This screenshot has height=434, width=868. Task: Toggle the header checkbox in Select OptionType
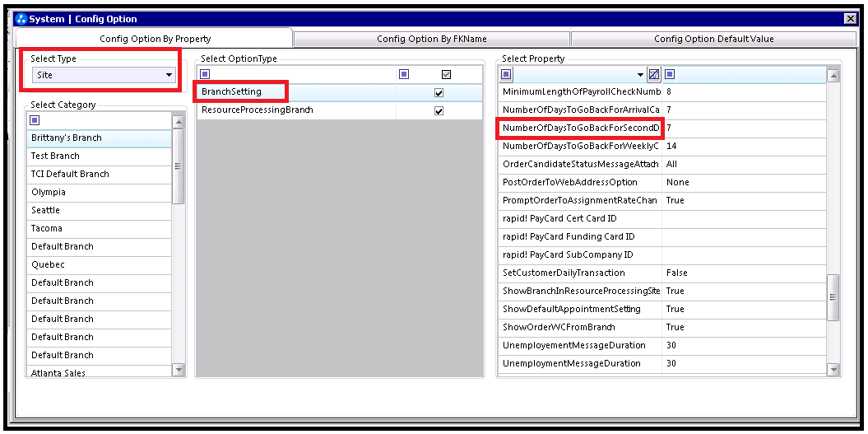pyautogui.click(x=446, y=74)
